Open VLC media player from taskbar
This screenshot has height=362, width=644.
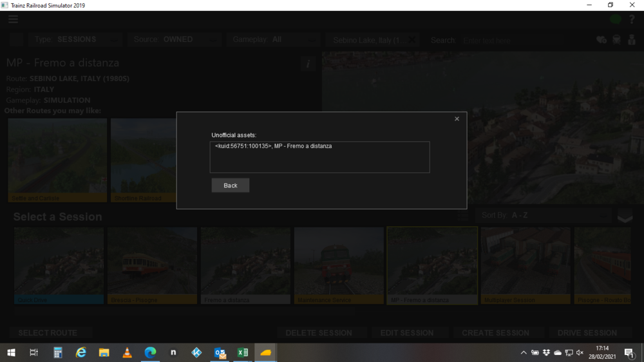point(128,352)
